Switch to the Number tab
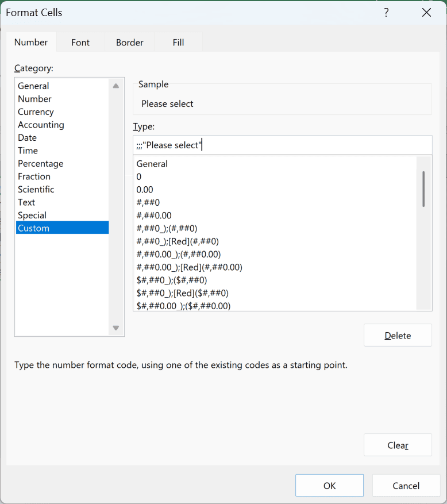 pyautogui.click(x=31, y=42)
